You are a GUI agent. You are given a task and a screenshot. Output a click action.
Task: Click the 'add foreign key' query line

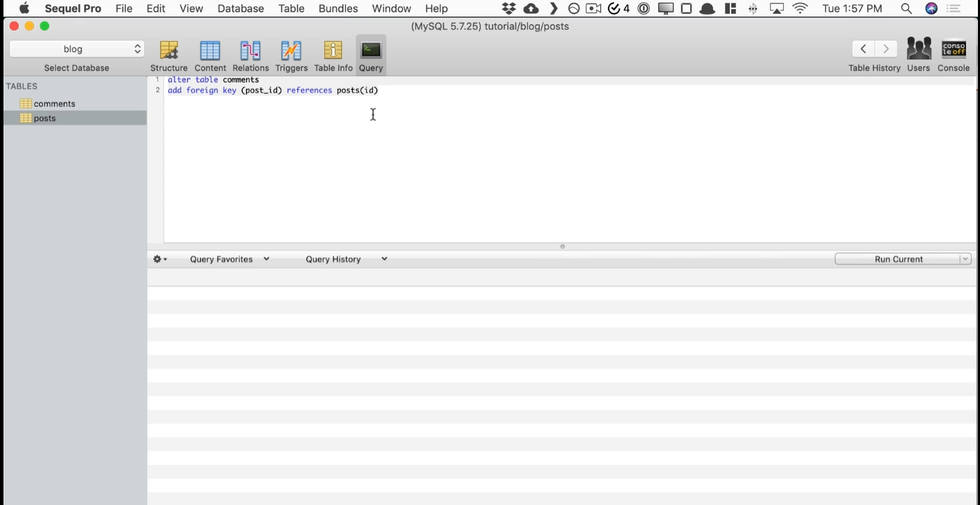(x=273, y=90)
